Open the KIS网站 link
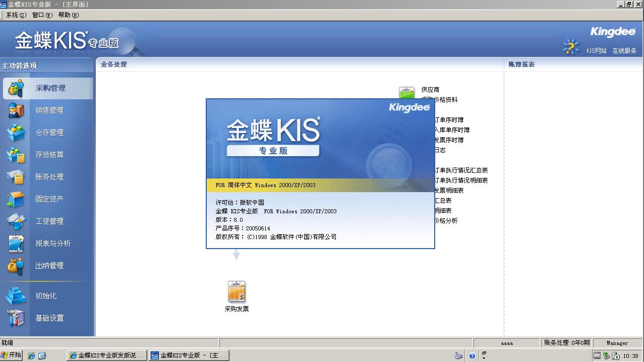Viewport: 644px width, 362px height. tap(597, 51)
